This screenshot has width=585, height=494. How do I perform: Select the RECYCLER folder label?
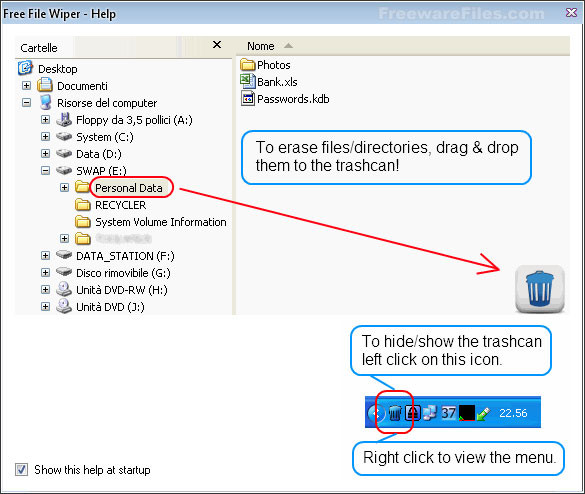tap(121, 205)
